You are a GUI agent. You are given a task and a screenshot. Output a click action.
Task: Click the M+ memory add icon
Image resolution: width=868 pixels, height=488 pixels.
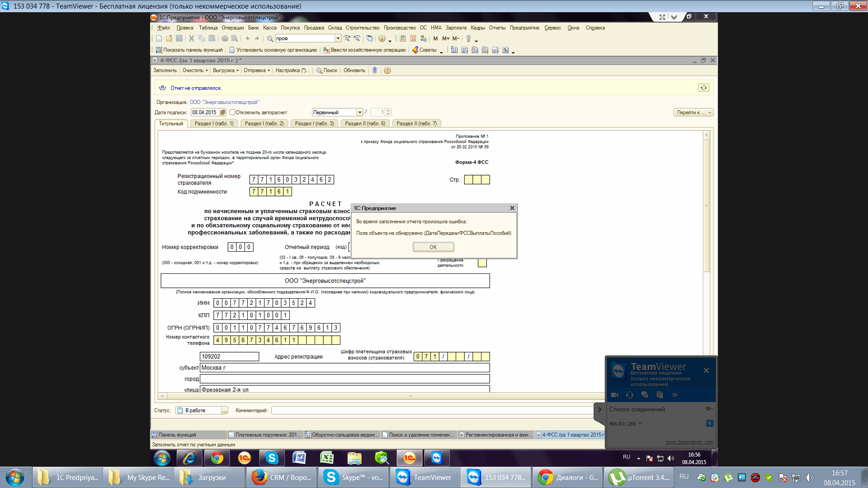point(446,38)
